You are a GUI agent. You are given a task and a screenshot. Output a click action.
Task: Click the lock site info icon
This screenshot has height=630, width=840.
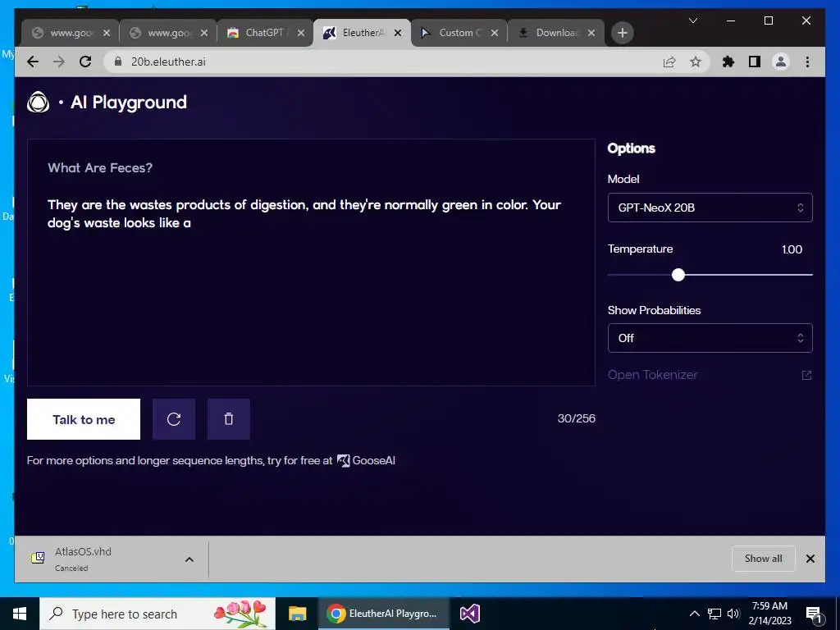pos(118,62)
